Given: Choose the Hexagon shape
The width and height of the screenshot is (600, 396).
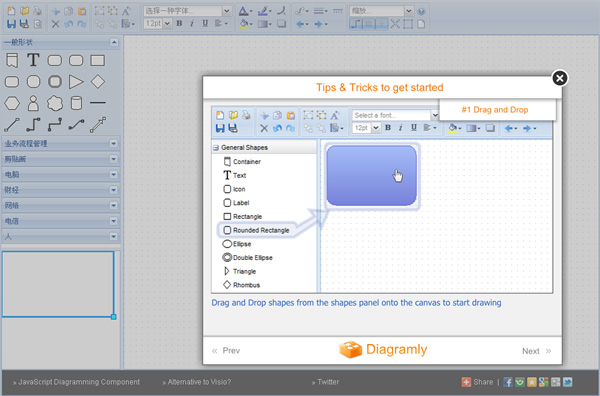Looking at the screenshot, I should pos(12,103).
